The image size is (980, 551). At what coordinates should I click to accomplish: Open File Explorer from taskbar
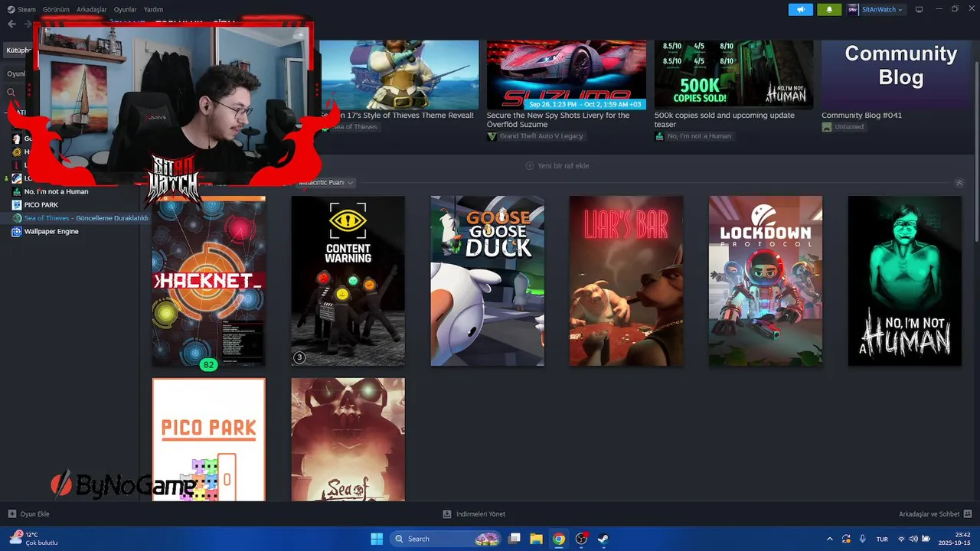(x=537, y=539)
